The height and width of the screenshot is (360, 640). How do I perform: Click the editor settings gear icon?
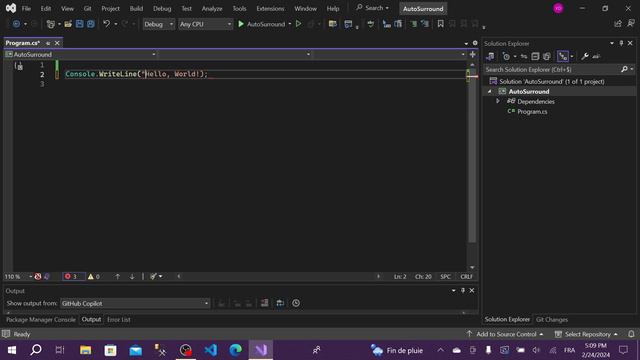click(x=475, y=43)
